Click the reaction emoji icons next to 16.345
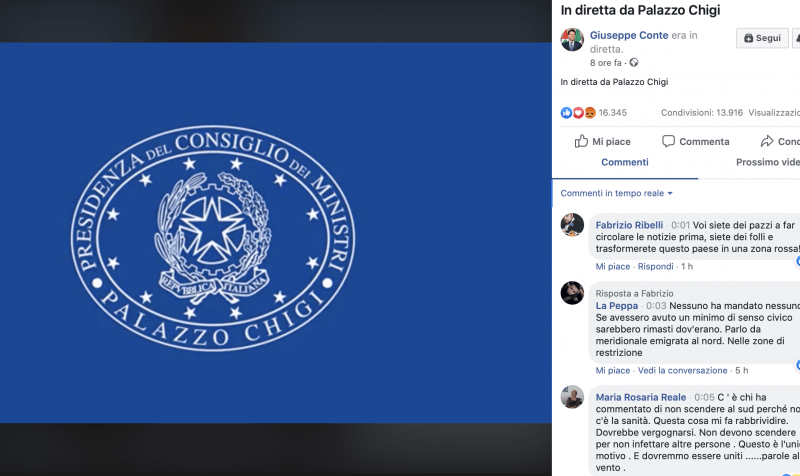The image size is (800, 476). click(578, 113)
